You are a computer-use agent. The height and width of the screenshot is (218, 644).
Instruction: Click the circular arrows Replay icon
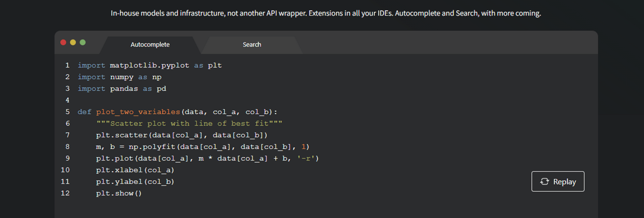545,182
